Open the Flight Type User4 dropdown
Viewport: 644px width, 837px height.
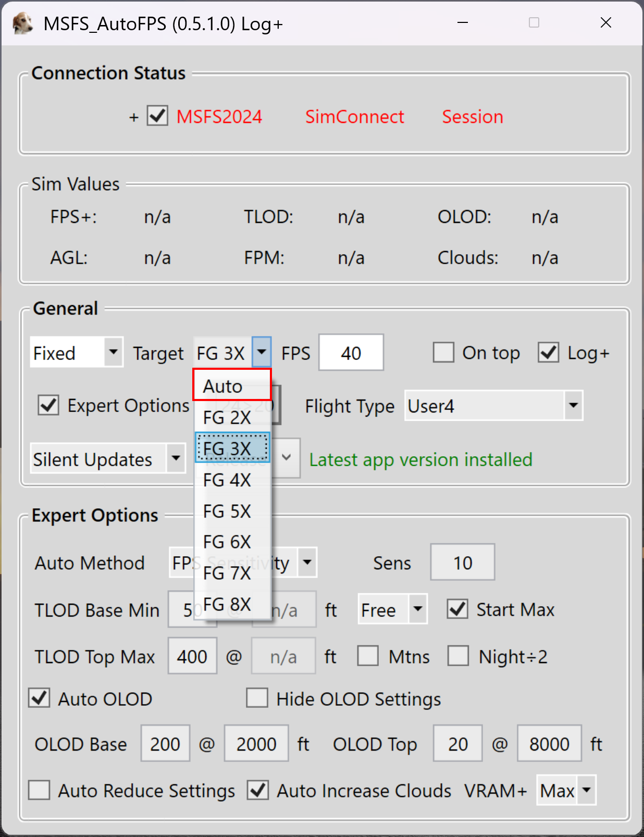coord(494,405)
